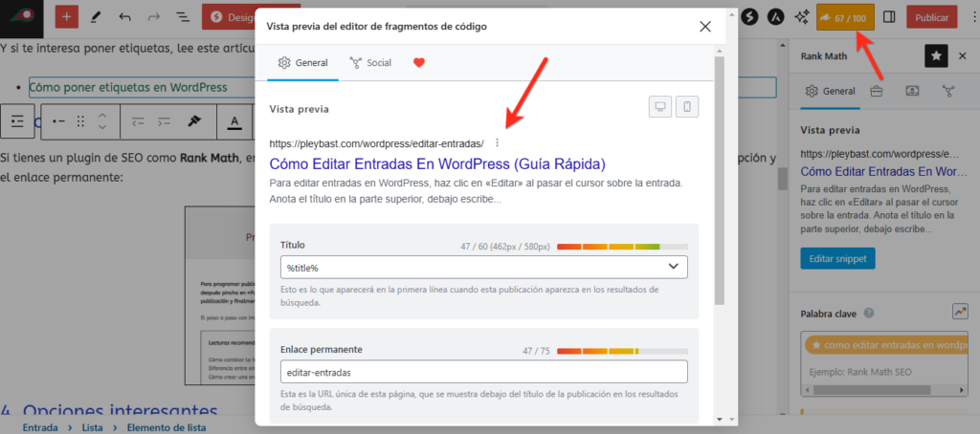This screenshot has height=434, width=980.
Task: Open the document overview list view
Action: tap(183, 17)
